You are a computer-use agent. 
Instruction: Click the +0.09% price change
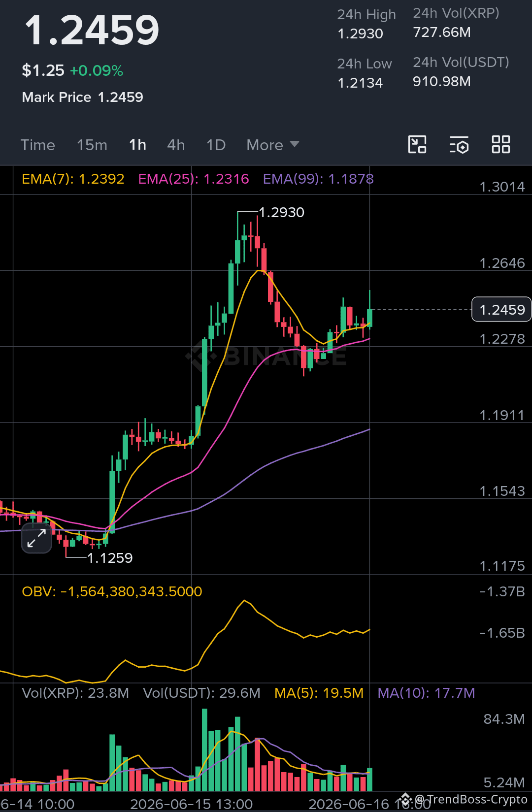point(97,70)
